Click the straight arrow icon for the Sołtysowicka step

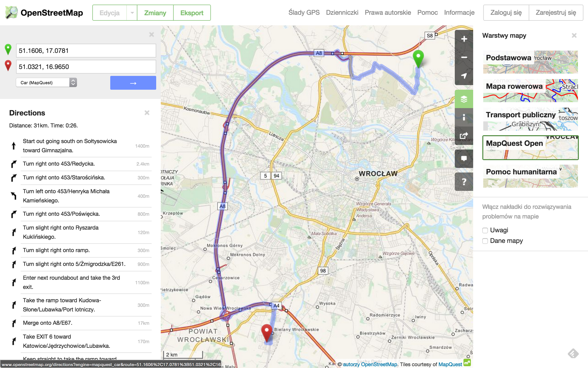pos(14,146)
